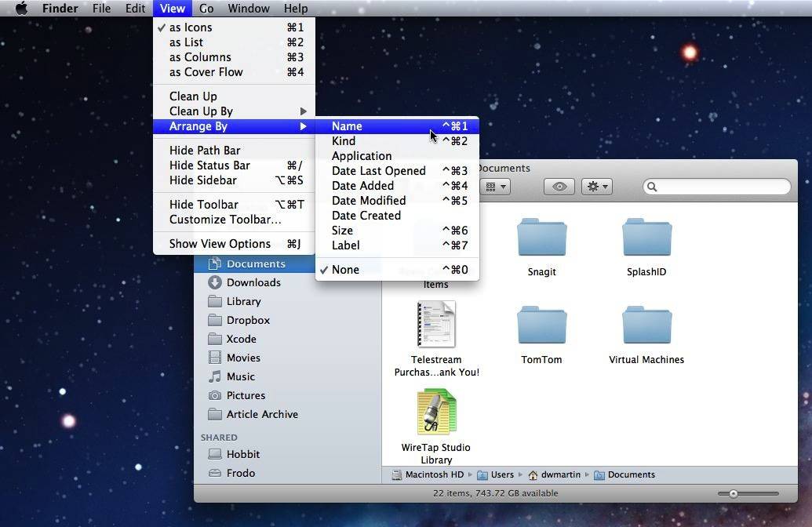Open the Telestream purchase document
This screenshot has width=812, height=527.
pyautogui.click(x=436, y=325)
